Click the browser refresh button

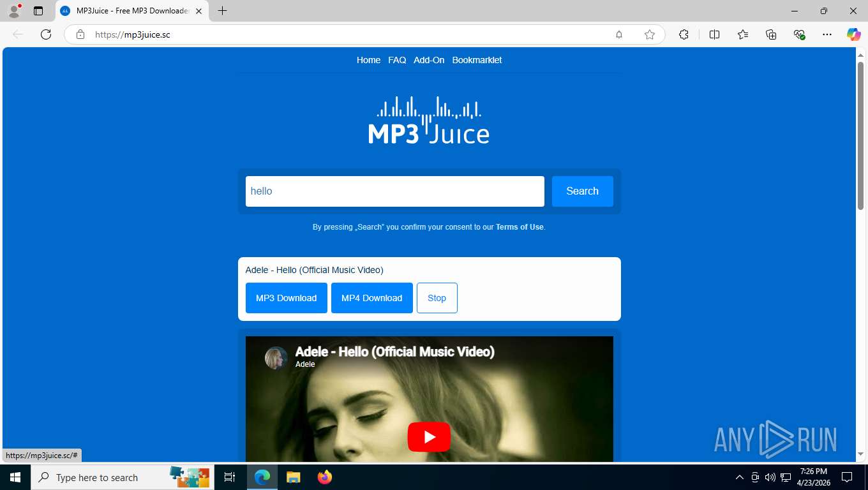(x=46, y=34)
